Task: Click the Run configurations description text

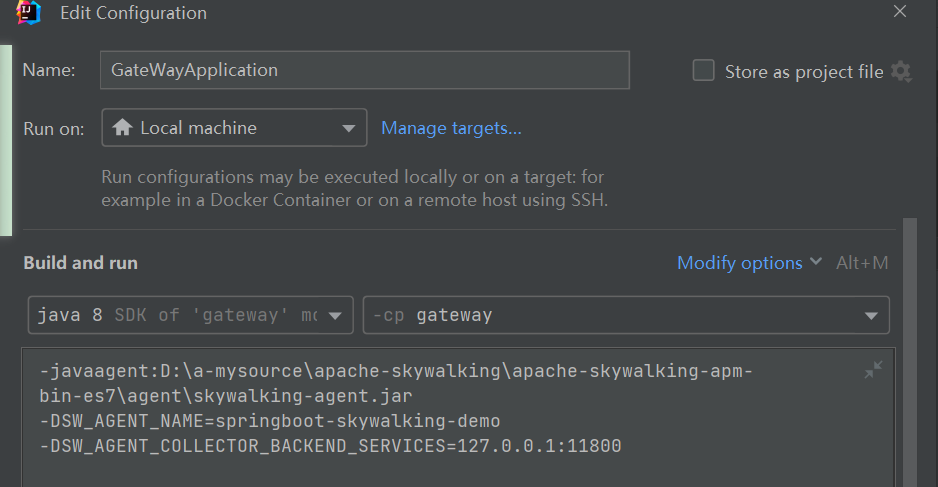Action: [x=354, y=188]
